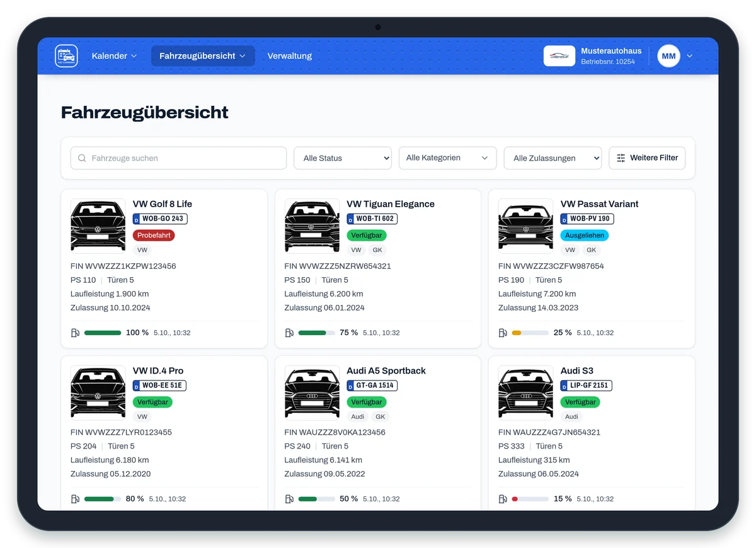Click fuel pump icon on Audi S3 card

pyautogui.click(x=503, y=499)
